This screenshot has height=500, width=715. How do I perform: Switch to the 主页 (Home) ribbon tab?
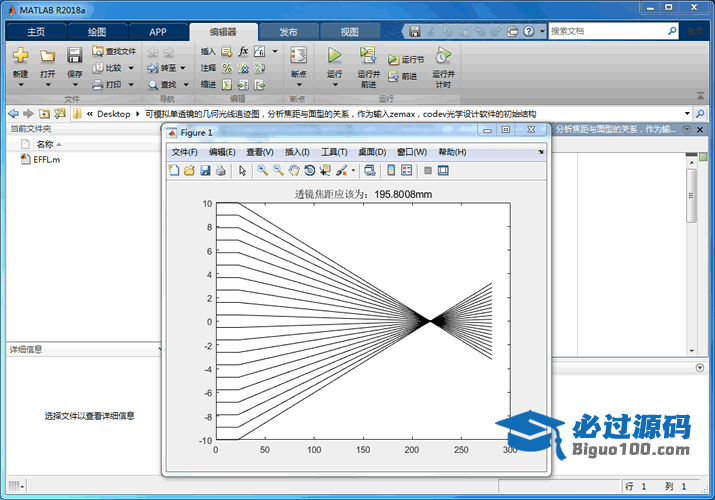coord(36,32)
